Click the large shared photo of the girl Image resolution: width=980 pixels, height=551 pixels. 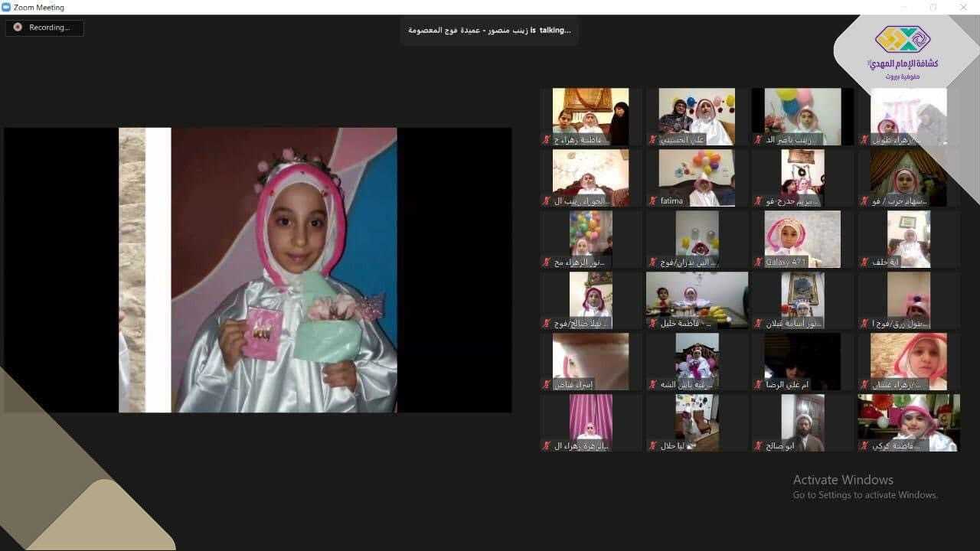(283, 270)
